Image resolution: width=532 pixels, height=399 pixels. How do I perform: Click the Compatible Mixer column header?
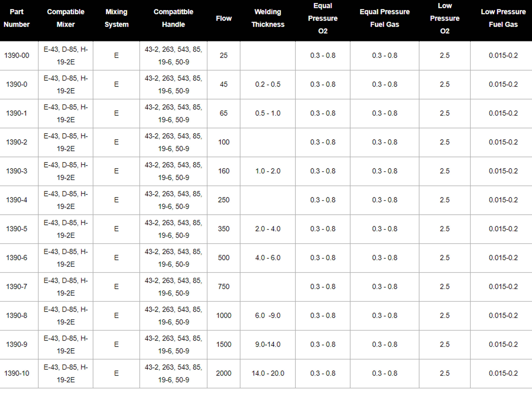pos(66,18)
